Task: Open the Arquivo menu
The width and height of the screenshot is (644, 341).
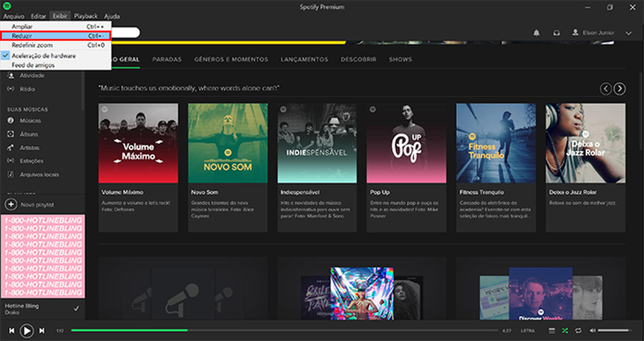Action: tap(14, 16)
